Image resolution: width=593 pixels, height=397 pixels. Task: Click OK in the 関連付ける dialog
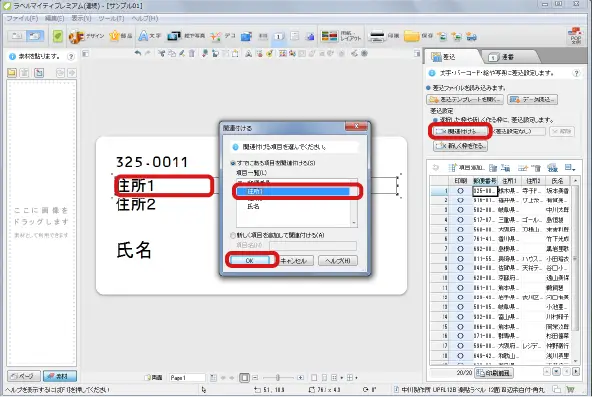coord(250,261)
